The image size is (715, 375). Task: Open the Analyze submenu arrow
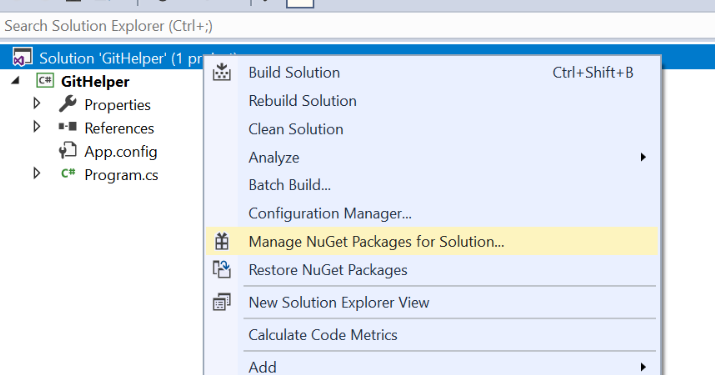(643, 157)
